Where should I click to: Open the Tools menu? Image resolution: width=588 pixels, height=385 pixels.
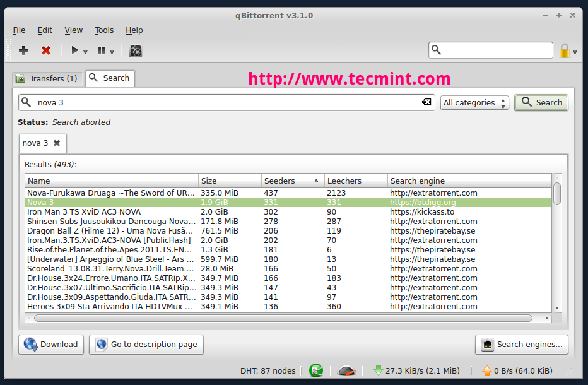pyautogui.click(x=104, y=30)
